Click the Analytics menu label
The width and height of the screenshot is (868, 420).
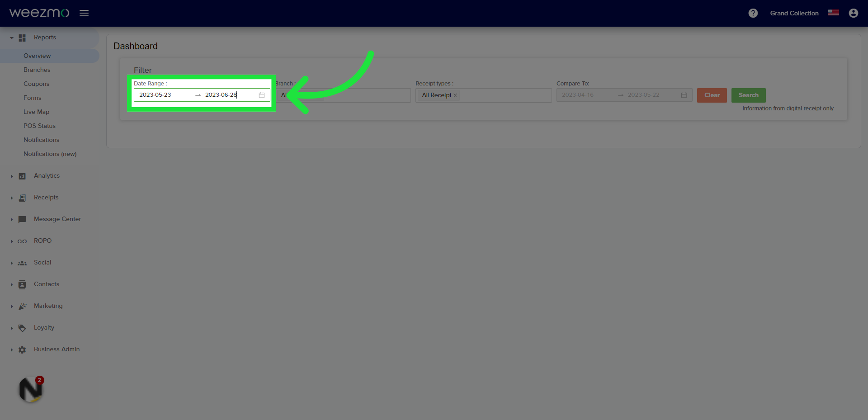click(47, 176)
